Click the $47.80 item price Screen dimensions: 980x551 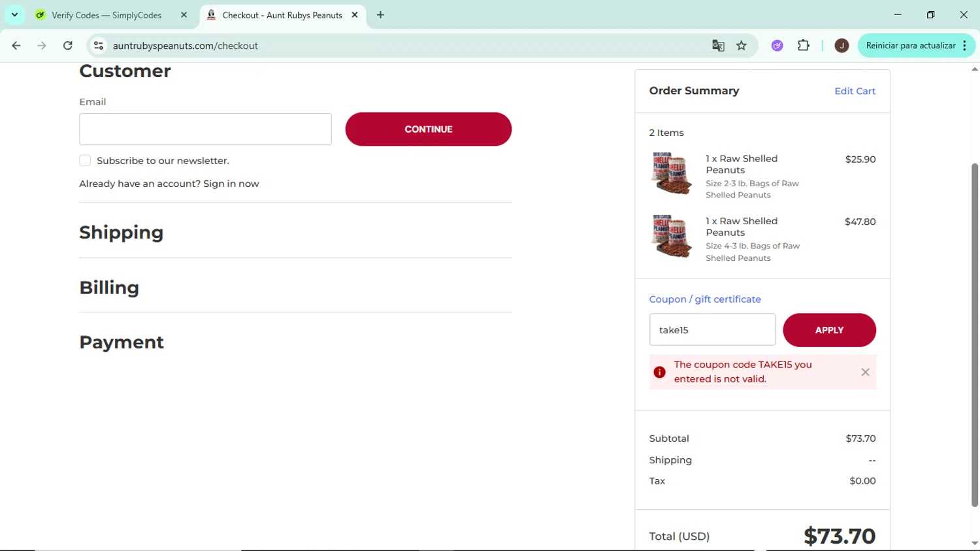(x=860, y=222)
